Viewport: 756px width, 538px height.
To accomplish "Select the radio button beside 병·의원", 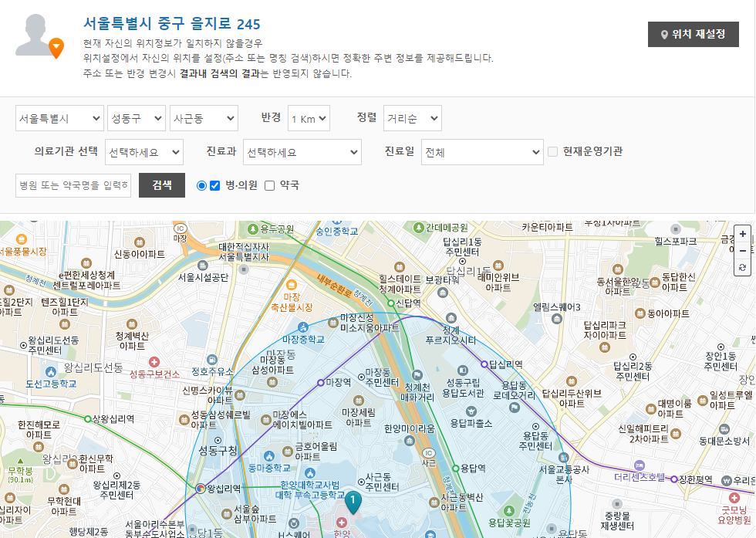I will tap(202, 185).
